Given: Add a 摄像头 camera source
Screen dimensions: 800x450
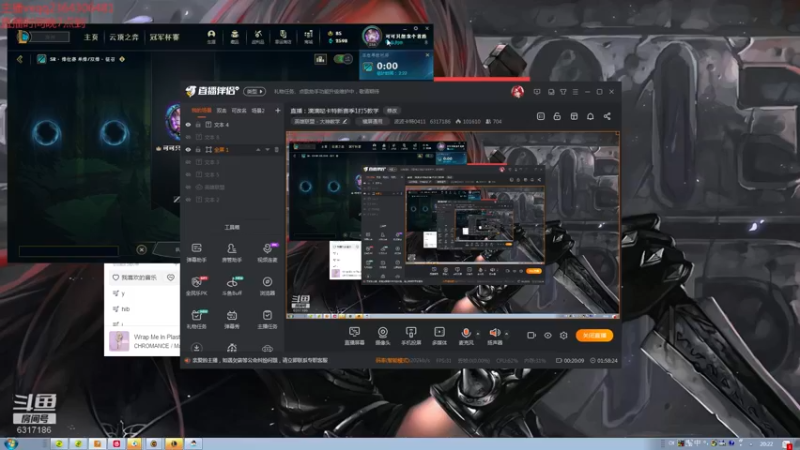Looking at the screenshot, I should pos(383,336).
